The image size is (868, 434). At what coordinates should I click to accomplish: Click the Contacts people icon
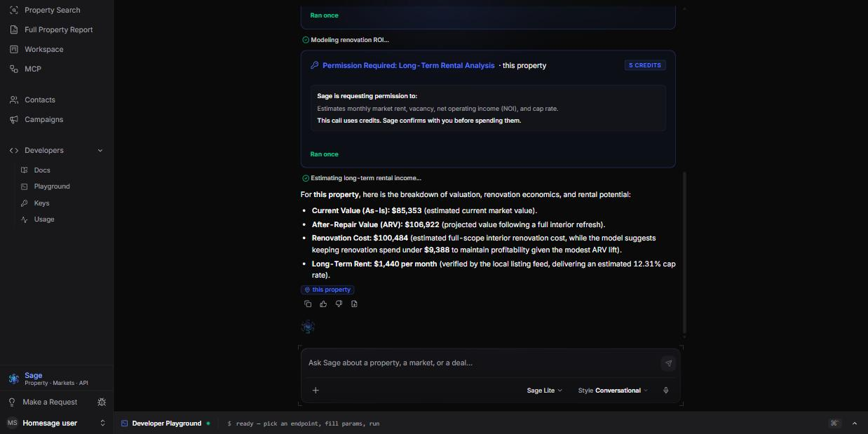[13, 100]
